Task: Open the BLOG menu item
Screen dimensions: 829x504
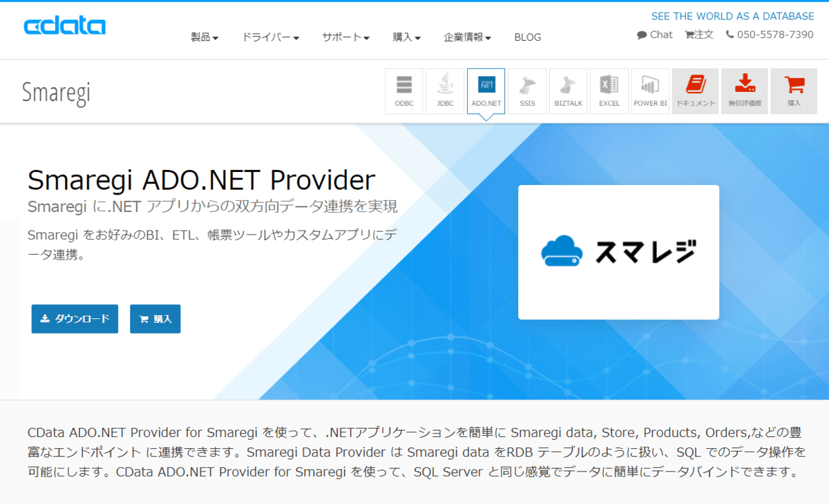Action: (528, 37)
